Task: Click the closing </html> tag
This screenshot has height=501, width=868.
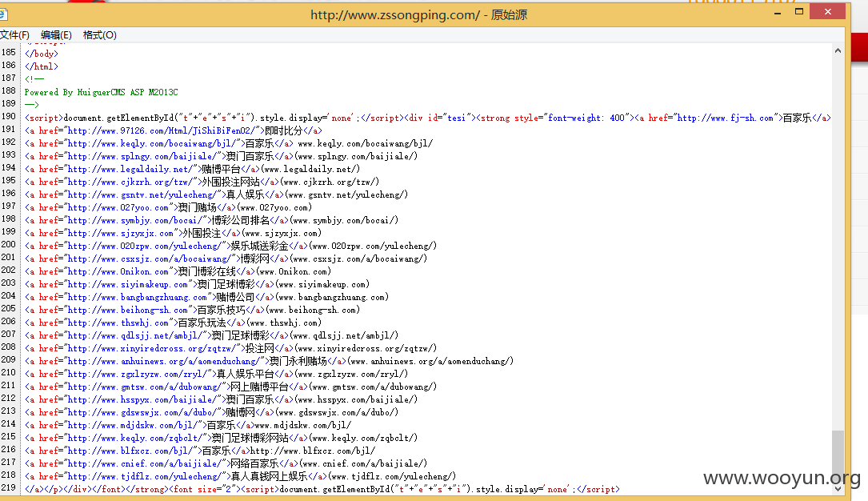Action: pos(42,66)
